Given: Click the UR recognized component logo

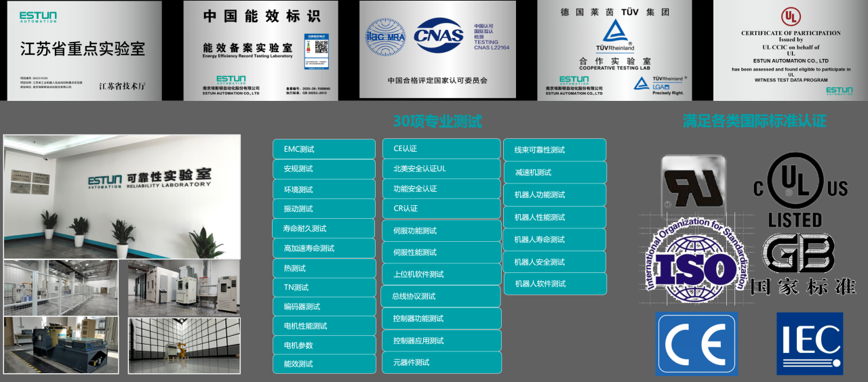Looking at the screenshot, I should point(694,183).
